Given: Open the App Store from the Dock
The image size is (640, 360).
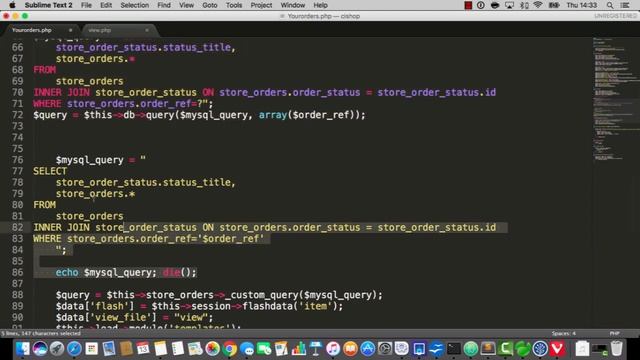Looking at the screenshot, I should coord(367,349).
